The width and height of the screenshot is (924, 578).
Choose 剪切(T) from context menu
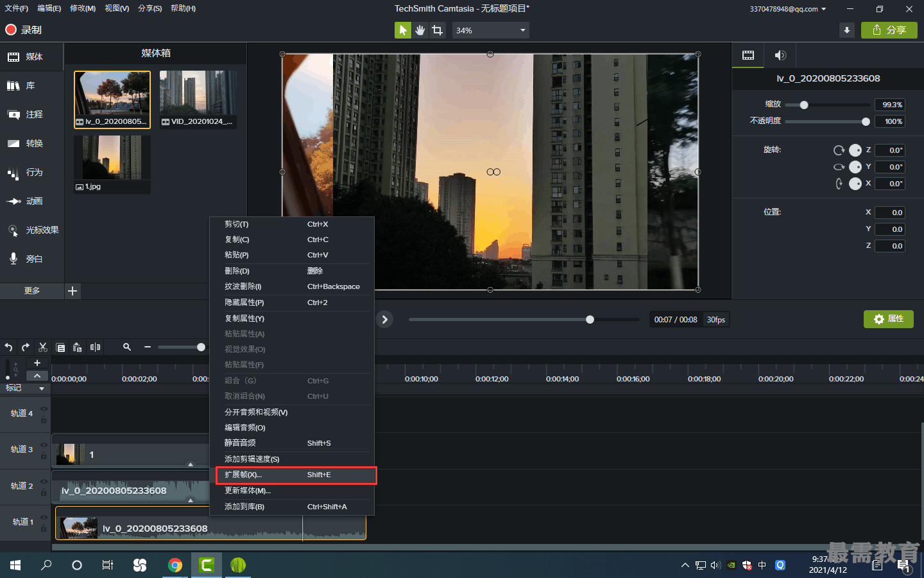(292, 224)
